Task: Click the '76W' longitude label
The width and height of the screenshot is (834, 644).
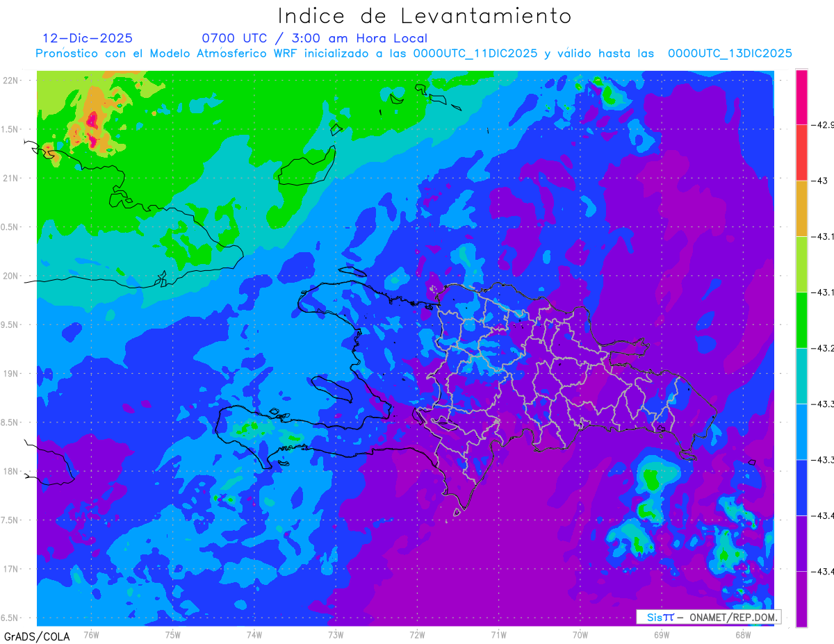Action: (91, 634)
